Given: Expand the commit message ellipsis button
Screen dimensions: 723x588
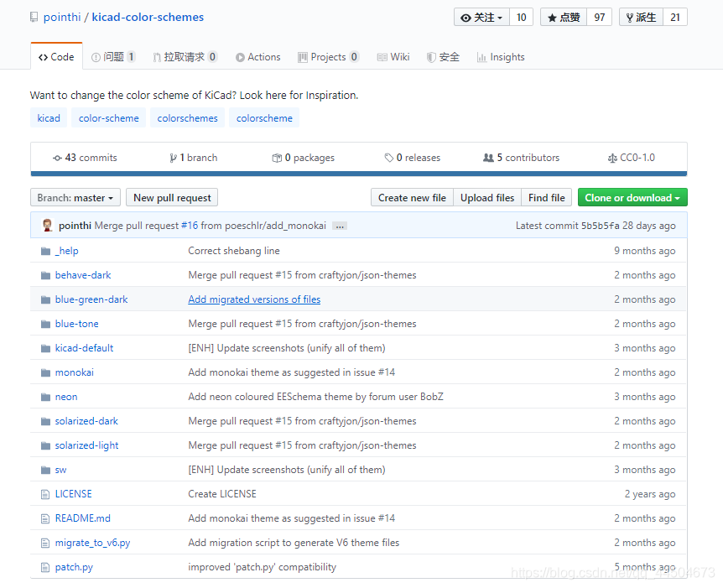Looking at the screenshot, I should (340, 226).
